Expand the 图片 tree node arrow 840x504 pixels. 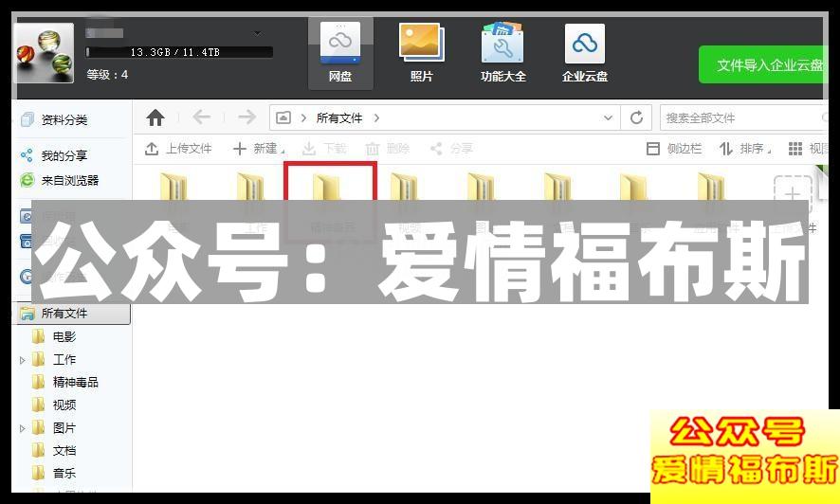(x=23, y=428)
